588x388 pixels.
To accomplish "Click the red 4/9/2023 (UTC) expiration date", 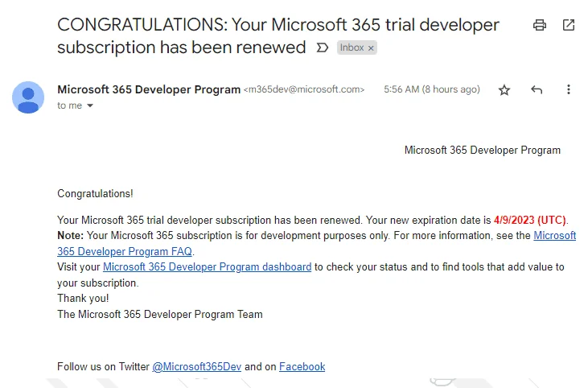I will point(529,220).
